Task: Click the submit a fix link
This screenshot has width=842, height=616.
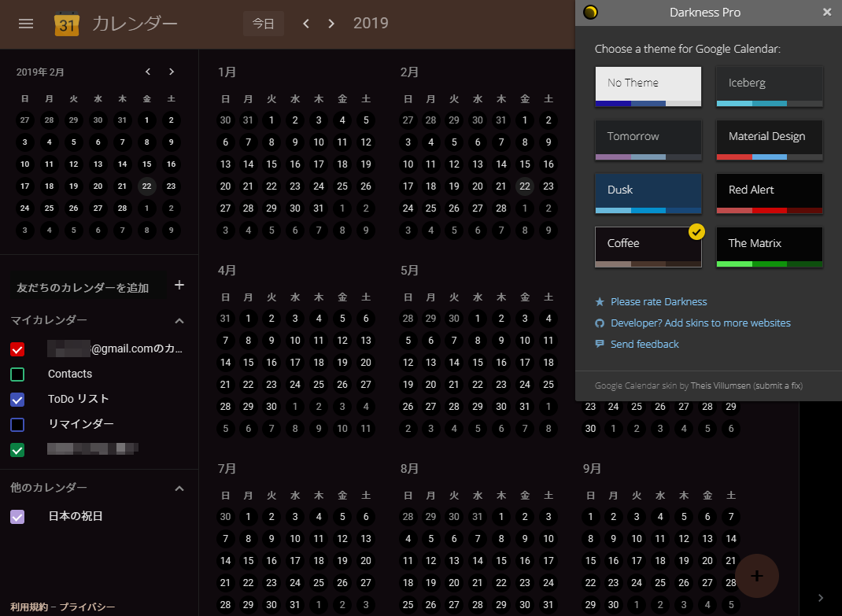Action: pyautogui.click(x=777, y=385)
